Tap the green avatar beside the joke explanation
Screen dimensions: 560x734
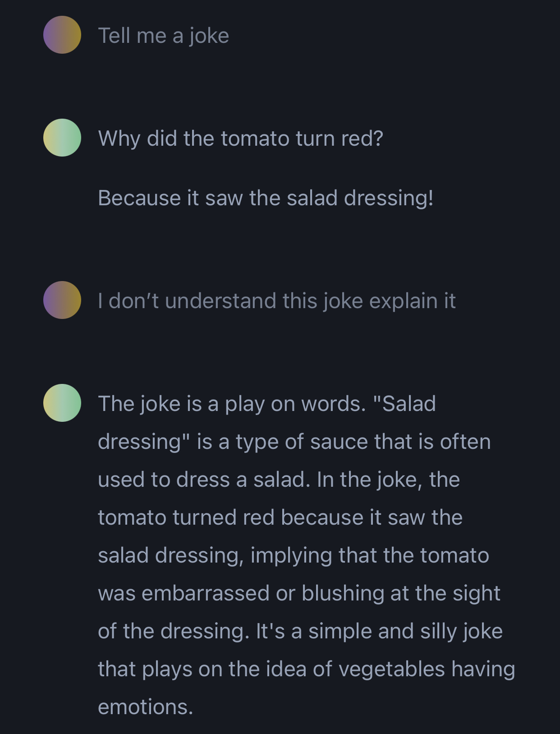(x=62, y=403)
